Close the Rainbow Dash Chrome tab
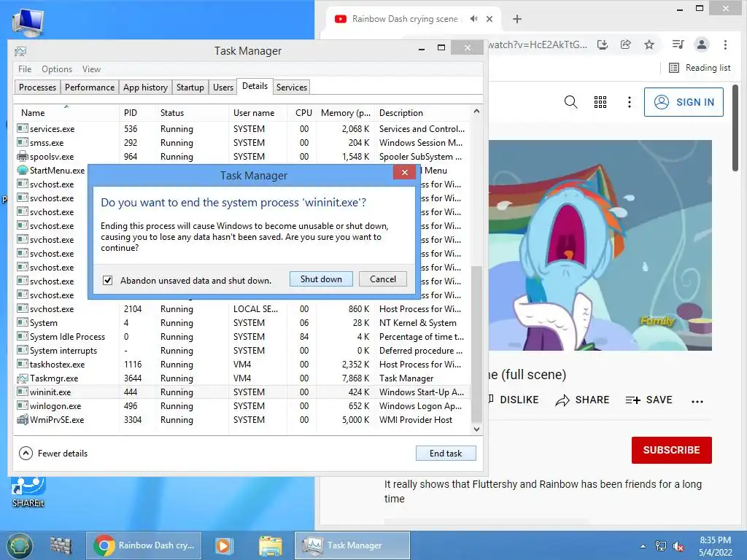This screenshot has width=747, height=560. [x=489, y=19]
